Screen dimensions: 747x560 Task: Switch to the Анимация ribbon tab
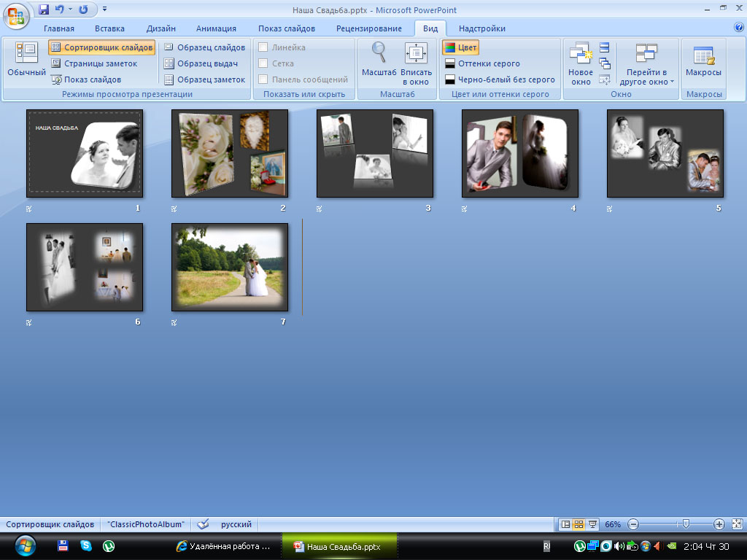(216, 28)
